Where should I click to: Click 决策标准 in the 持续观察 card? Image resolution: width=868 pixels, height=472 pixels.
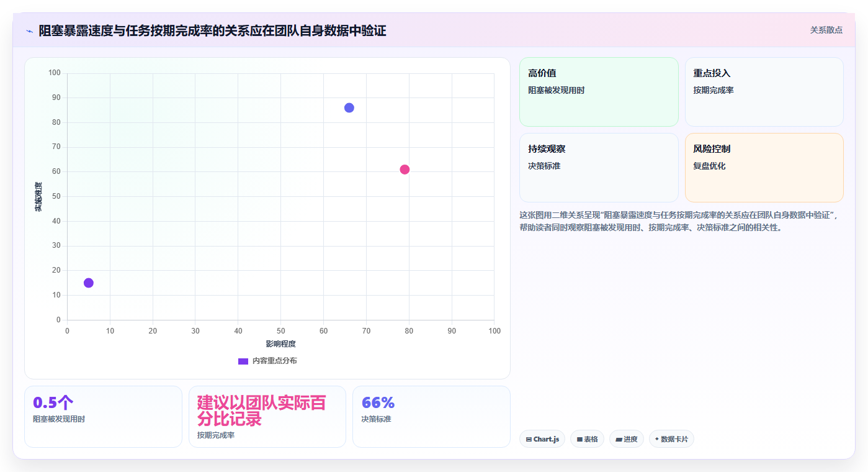[544, 166]
